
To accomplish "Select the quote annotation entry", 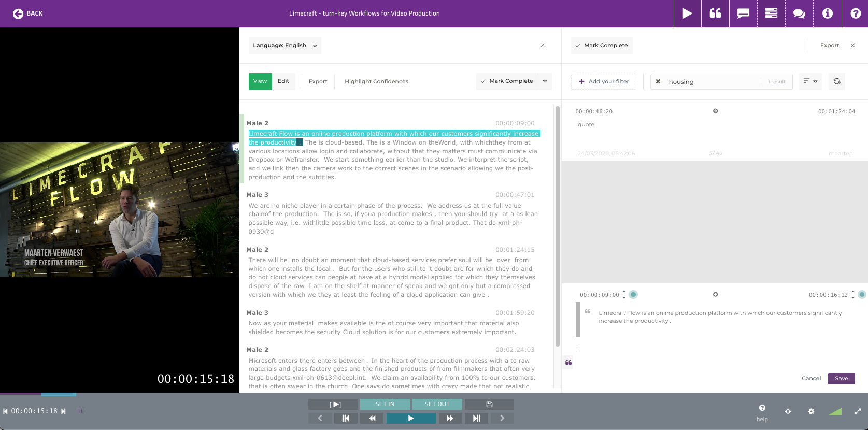I will pyautogui.click(x=715, y=133).
